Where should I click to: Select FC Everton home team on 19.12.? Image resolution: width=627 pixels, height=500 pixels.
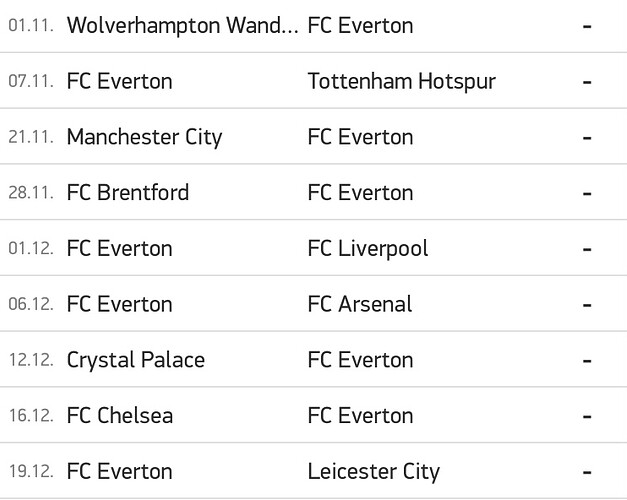coord(120,472)
